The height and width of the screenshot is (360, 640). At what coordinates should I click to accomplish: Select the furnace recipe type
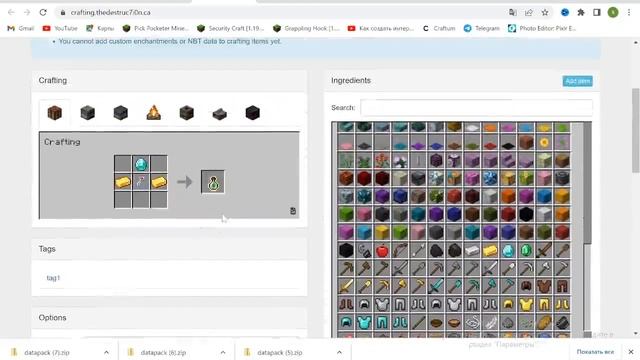tap(87, 113)
